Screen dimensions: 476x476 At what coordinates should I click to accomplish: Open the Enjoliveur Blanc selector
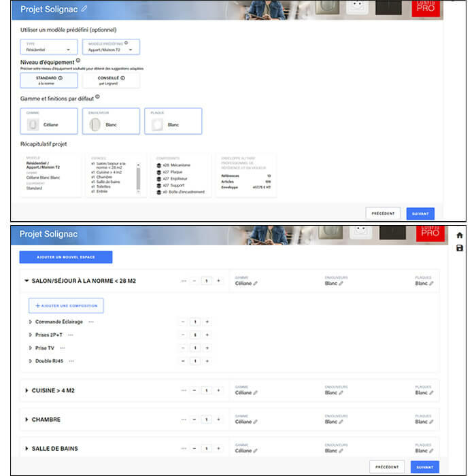[111, 121]
